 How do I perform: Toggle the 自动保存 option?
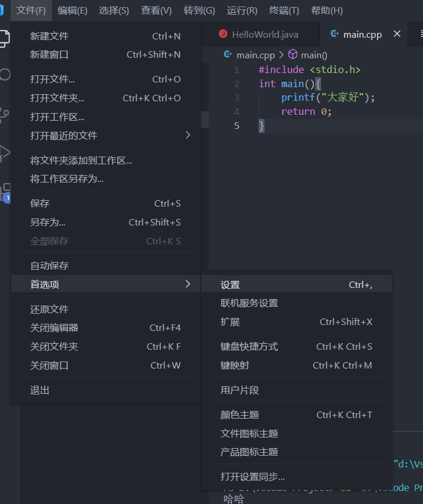(106, 266)
